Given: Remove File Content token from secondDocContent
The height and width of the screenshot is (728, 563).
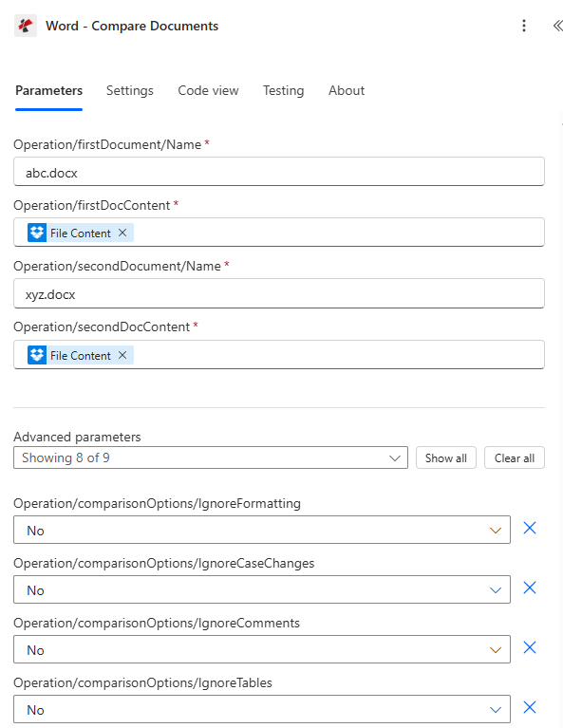Looking at the screenshot, I should (x=122, y=355).
